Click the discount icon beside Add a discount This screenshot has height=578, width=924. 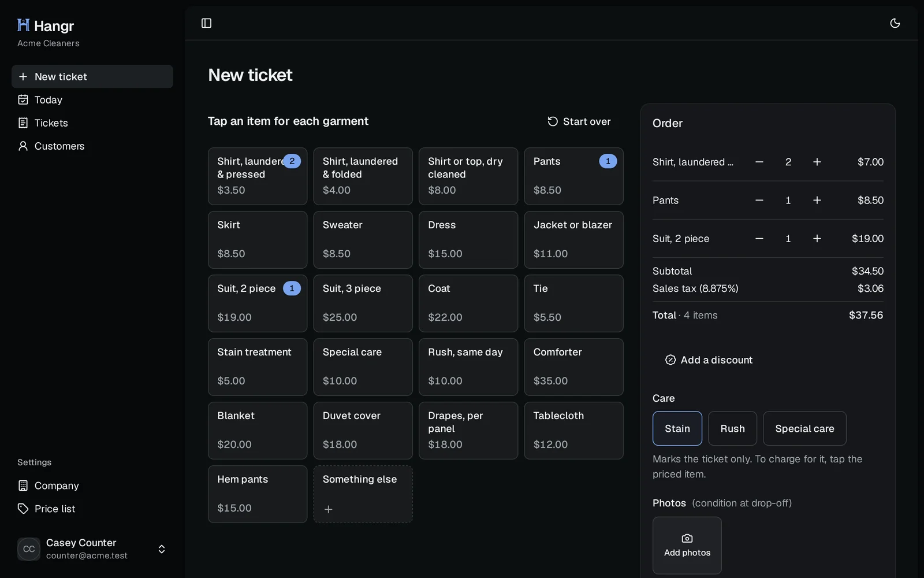point(670,360)
